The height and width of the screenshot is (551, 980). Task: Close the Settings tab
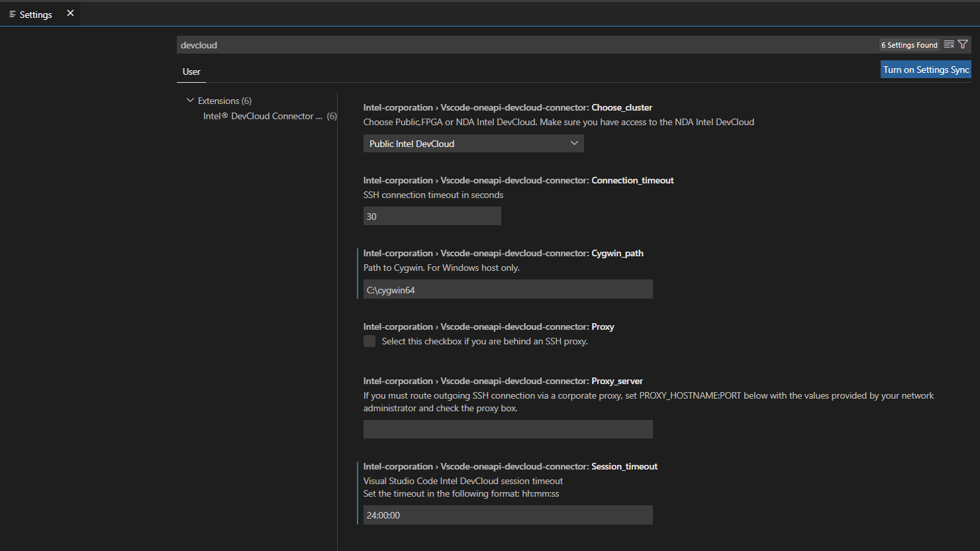pos(70,13)
